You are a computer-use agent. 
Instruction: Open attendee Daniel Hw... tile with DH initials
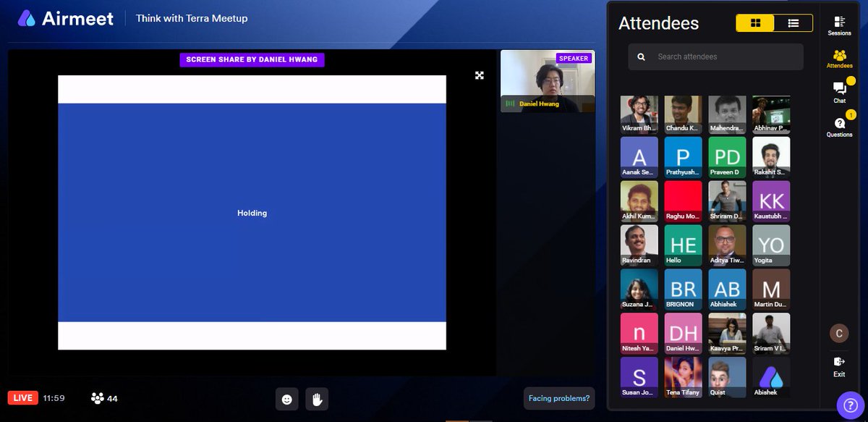[684, 333]
